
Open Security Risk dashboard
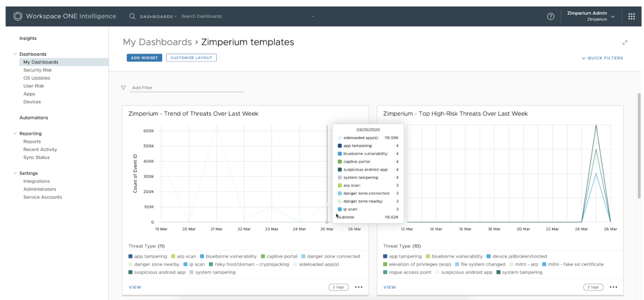click(38, 70)
